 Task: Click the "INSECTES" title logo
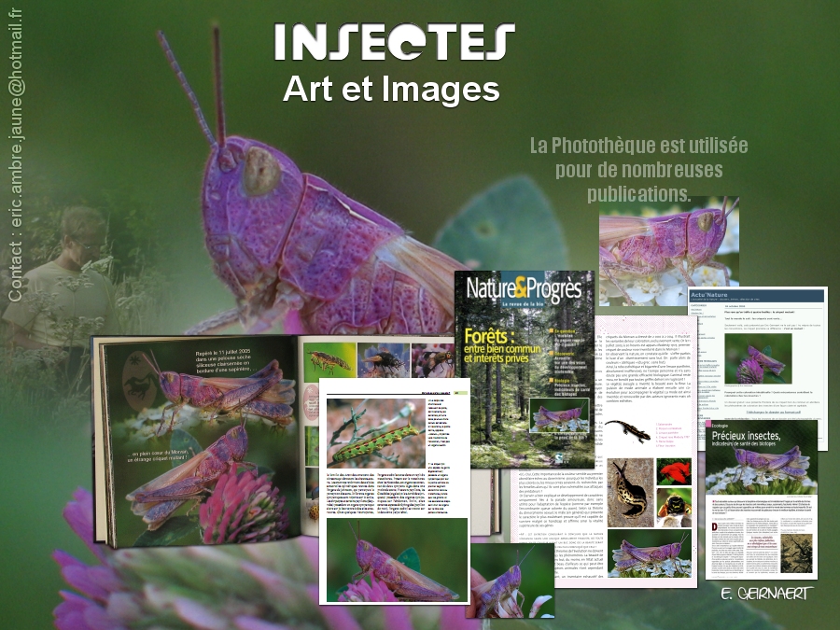click(x=394, y=41)
